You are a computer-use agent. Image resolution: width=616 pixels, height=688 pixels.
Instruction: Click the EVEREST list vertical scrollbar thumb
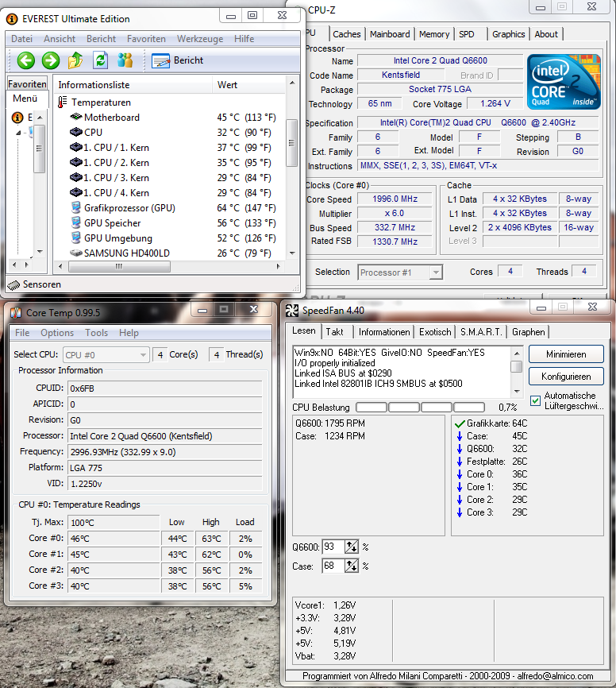pyautogui.click(x=291, y=143)
